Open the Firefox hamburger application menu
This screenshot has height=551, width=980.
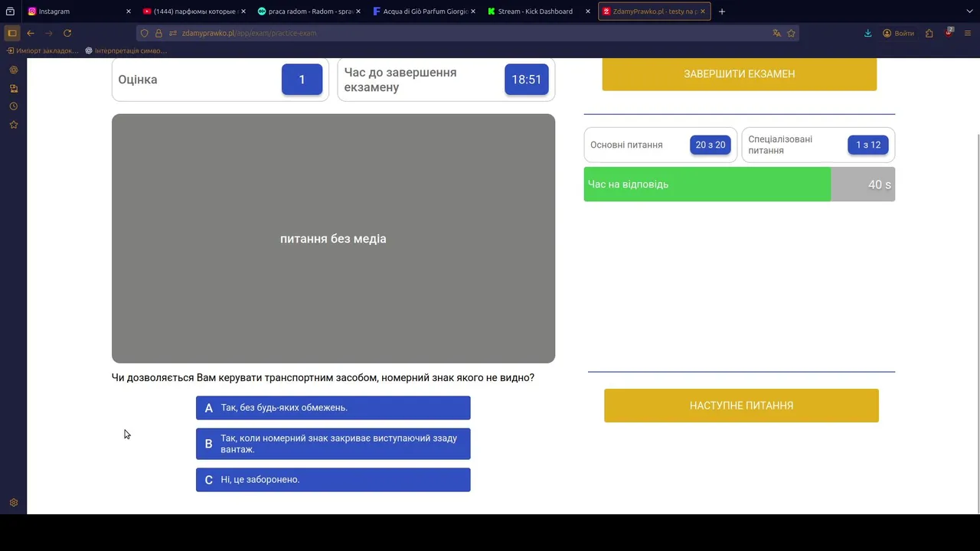click(x=968, y=33)
